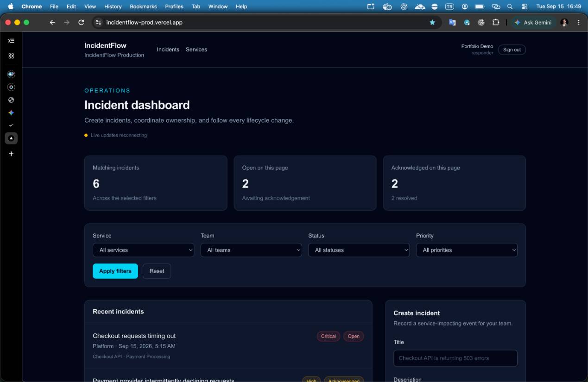Open the Status dropdown showing All statuses
The height and width of the screenshot is (382, 588).
[359, 250]
